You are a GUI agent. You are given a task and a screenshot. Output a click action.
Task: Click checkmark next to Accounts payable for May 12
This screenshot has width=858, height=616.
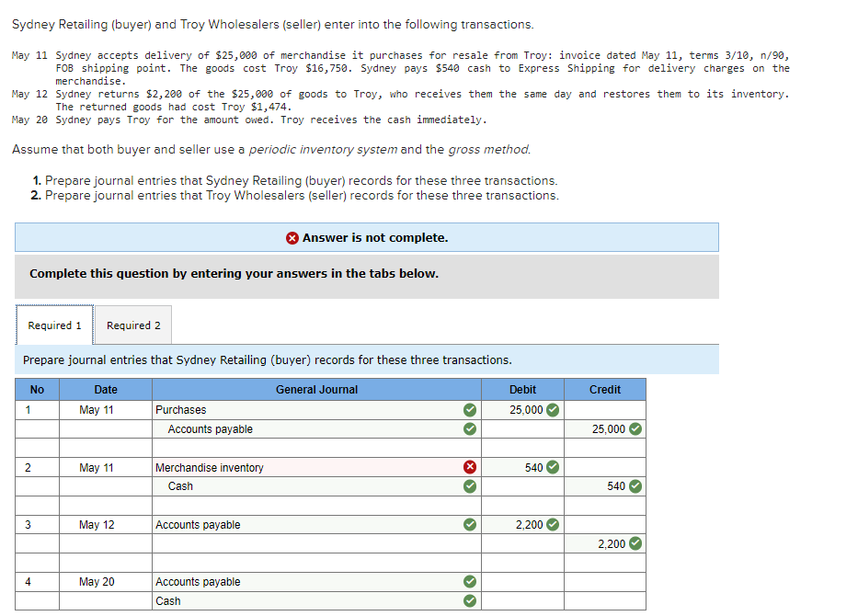pyautogui.click(x=469, y=524)
